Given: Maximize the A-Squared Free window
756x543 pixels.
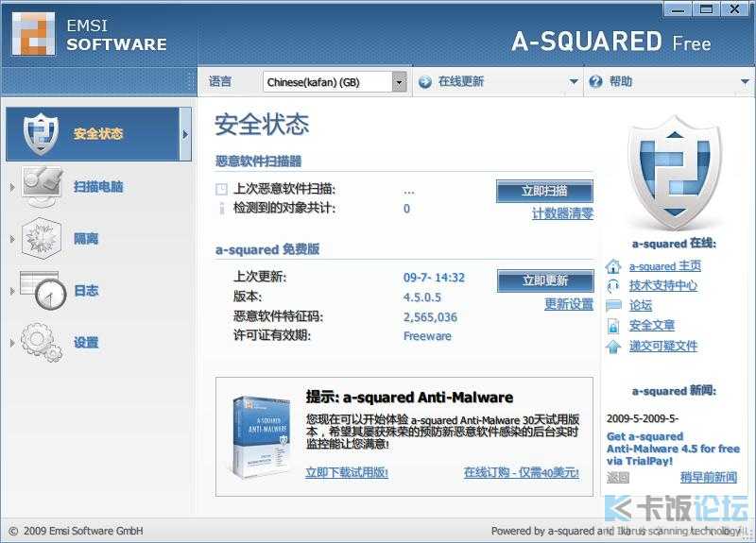Looking at the screenshot, I should click(x=706, y=9).
